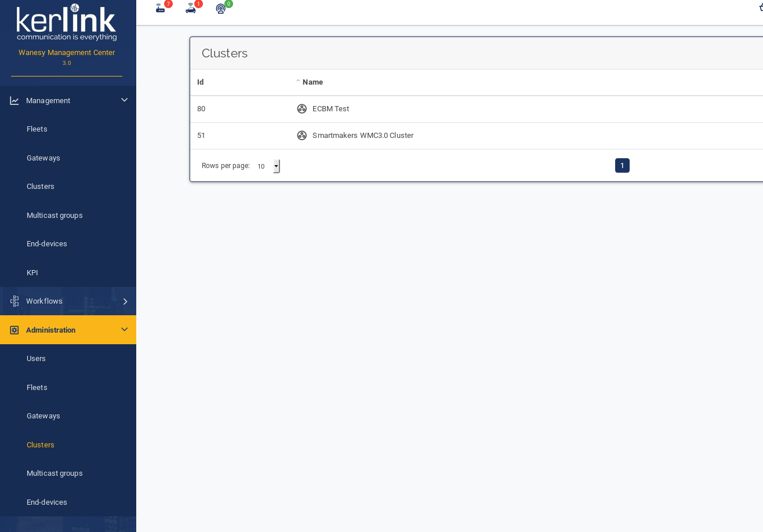Click the Workflows icon in sidebar

(14, 301)
